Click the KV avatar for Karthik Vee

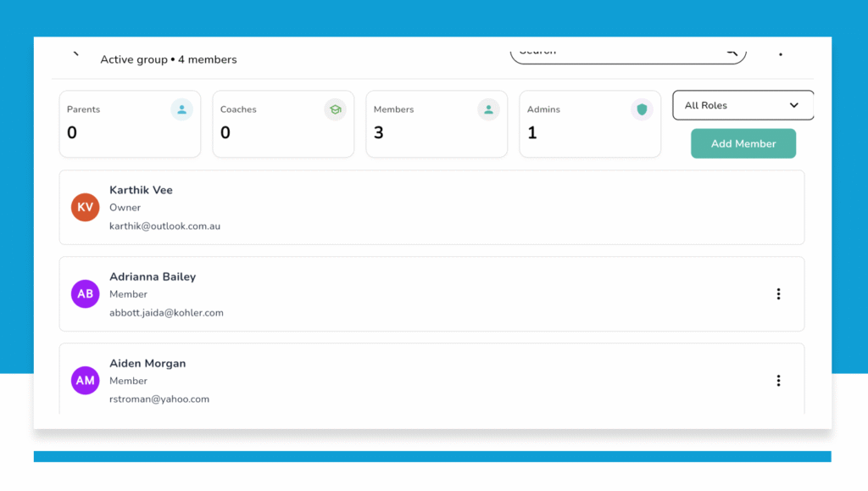click(86, 207)
